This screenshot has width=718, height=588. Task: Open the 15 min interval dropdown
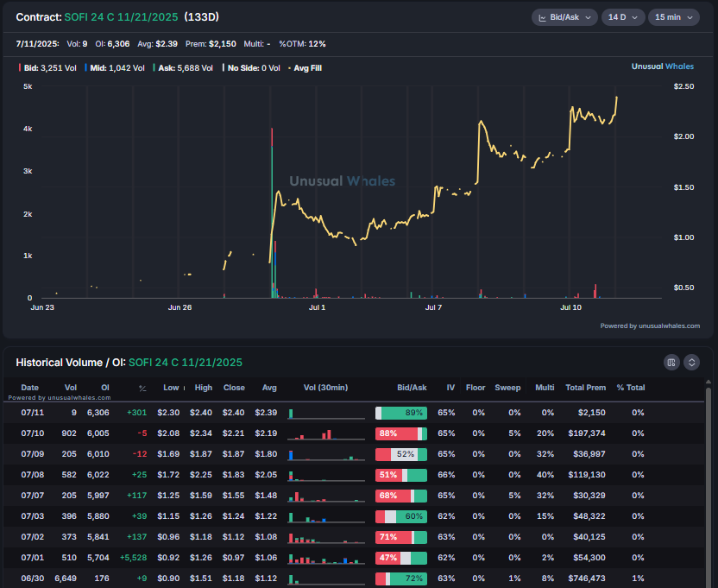[674, 17]
